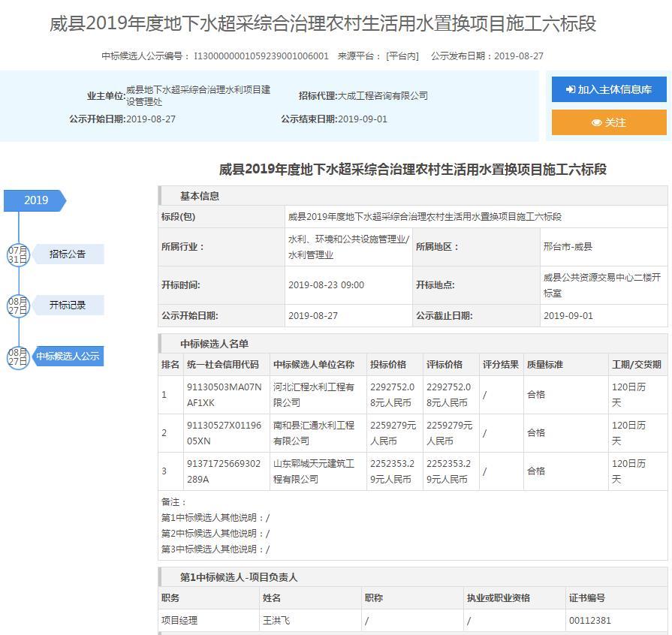The image size is (672, 635).
Task: Click candidate 山东郓城天元建筑工程有限公司
Action: click(313, 471)
